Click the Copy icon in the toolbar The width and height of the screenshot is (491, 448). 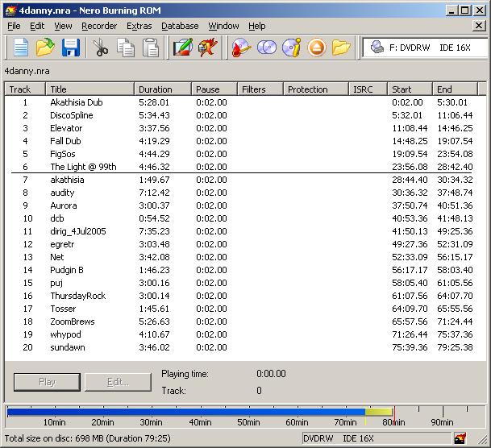coord(126,48)
